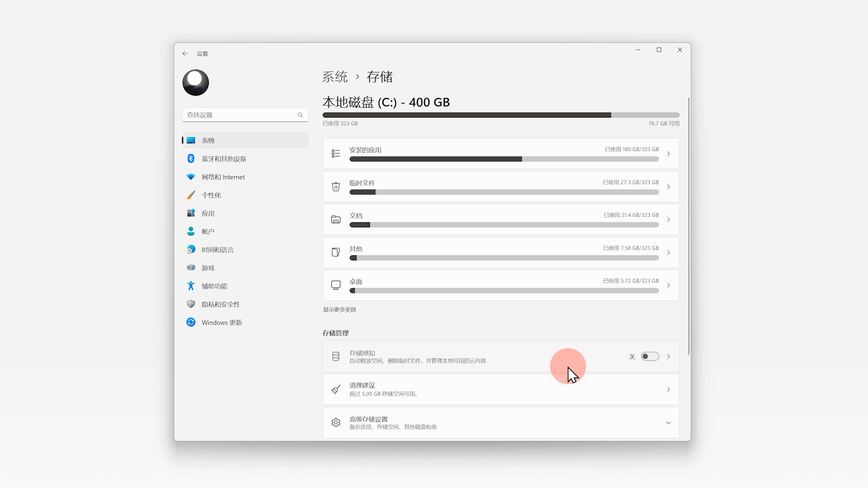Click the C: disk usage bar
This screenshot has height=488, width=868.
[500, 115]
